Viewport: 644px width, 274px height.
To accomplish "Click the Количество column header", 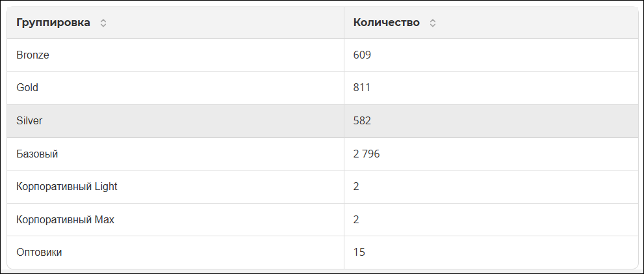I will 387,23.
